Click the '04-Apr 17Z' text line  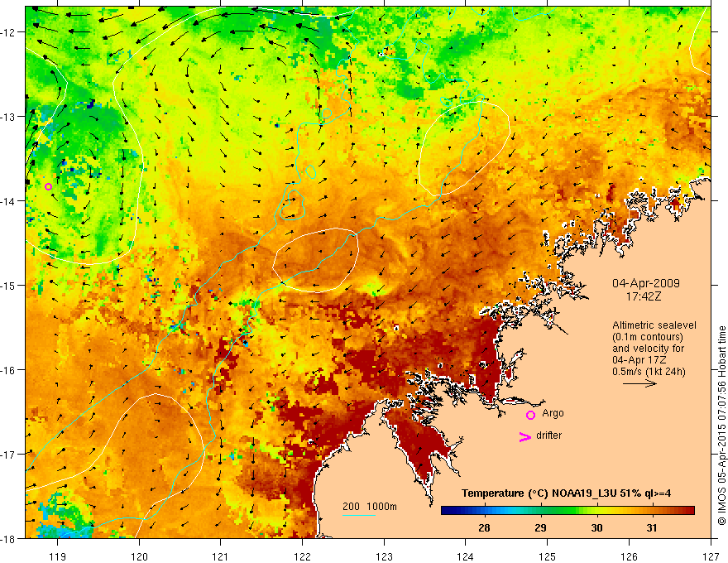point(639,360)
